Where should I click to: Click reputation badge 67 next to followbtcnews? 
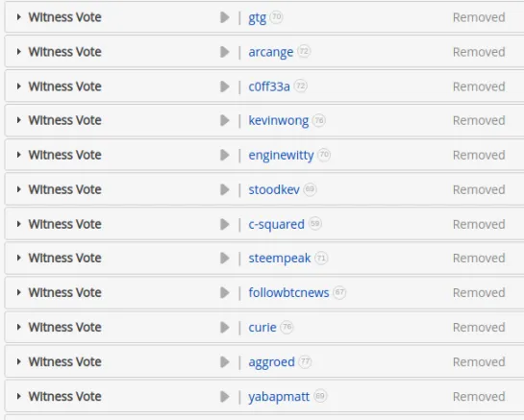339,292
